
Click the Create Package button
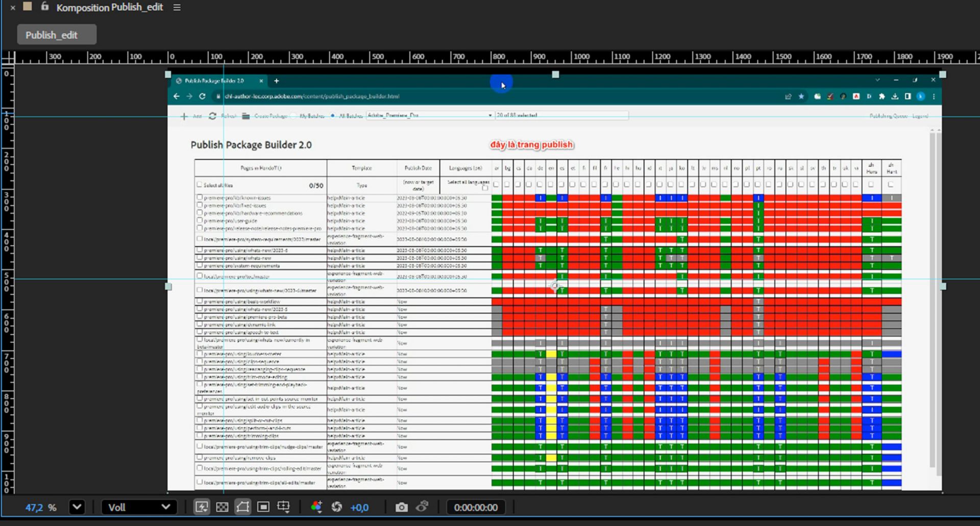point(264,116)
